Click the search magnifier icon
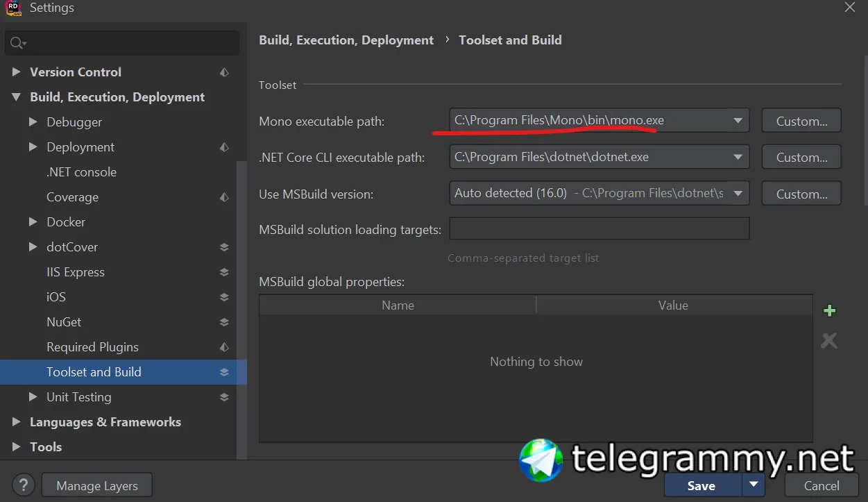 pyautogui.click(x=17, y=43)
